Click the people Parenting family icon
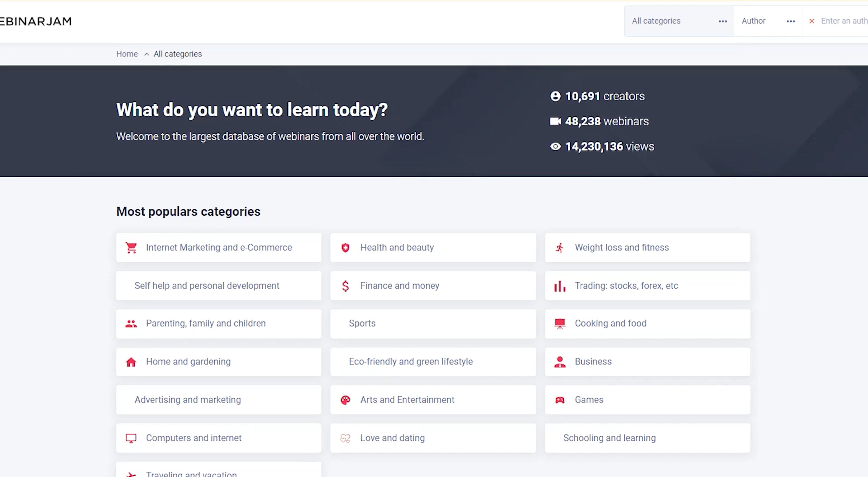The width and height of the screenshot is (868, 477). pos(131,323)
